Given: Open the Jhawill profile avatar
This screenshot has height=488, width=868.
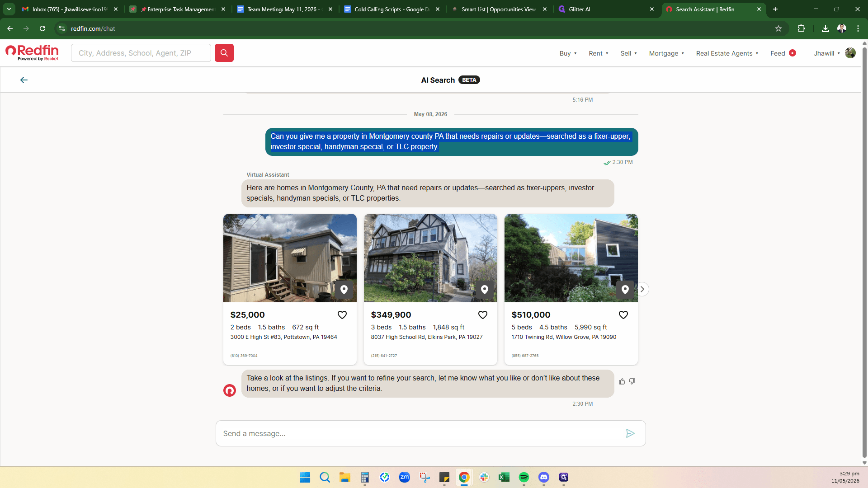Looking at the screenshot, I should (850, 53).
